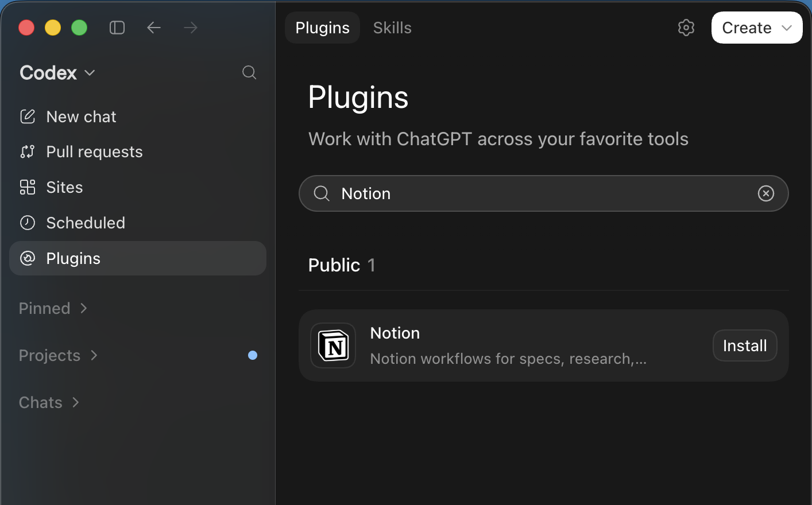This screenshot has width=812, height=505.
Task: Click the New chat compose icon
Action: 28,116
